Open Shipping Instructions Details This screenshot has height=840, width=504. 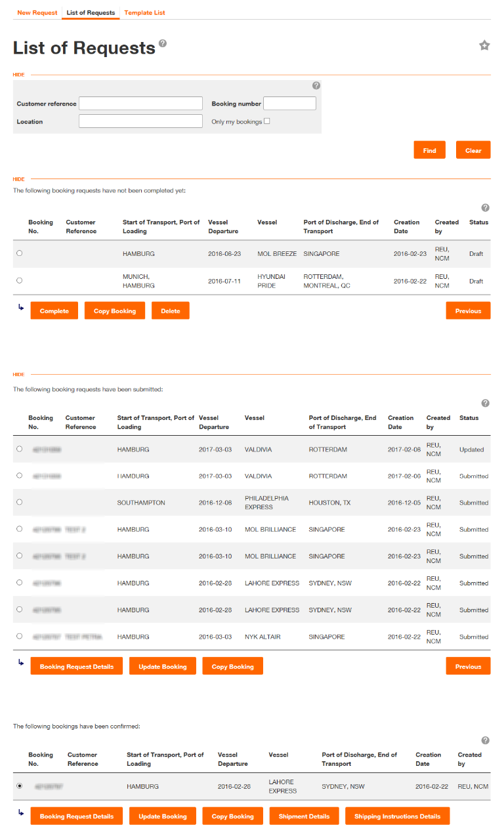(398, 816)
